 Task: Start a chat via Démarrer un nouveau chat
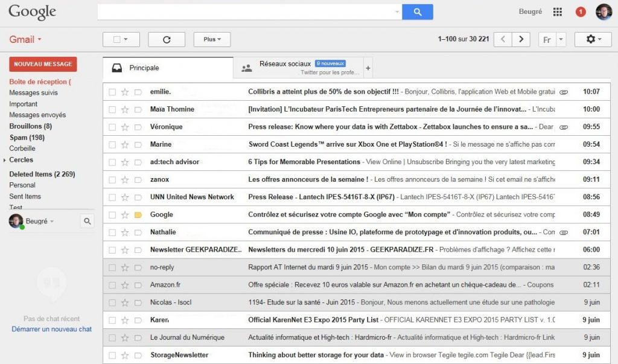pyautogui.click(x=52, y=329)
